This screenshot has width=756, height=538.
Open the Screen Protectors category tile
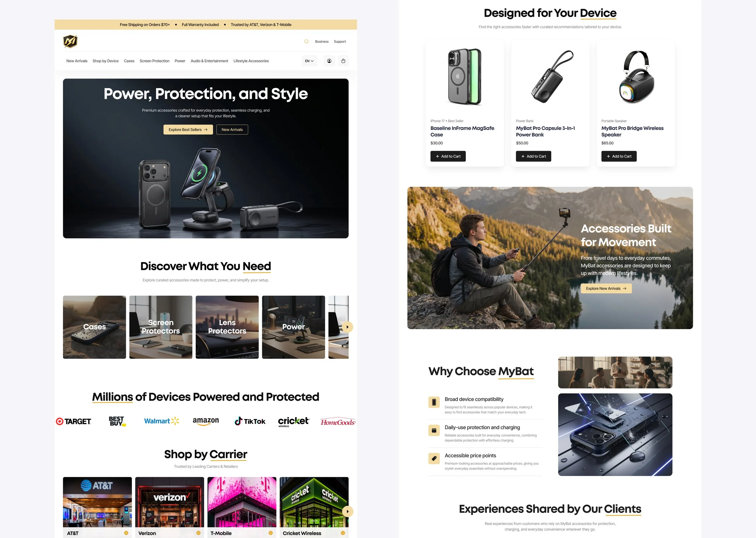coord(161,327)
